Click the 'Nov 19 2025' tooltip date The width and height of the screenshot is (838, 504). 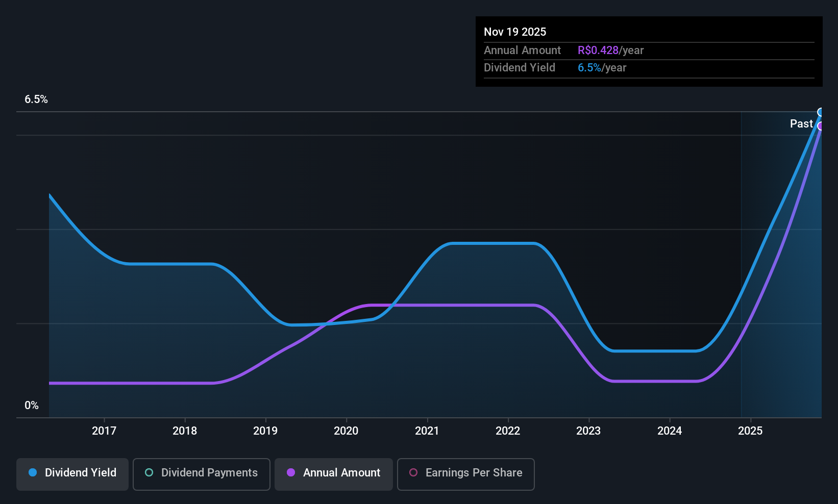(515, 32)
